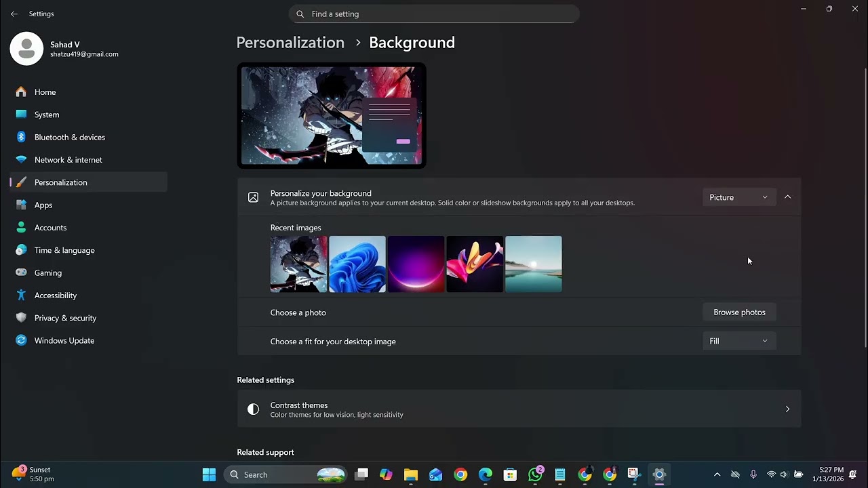The width and height of the screenshot is (868, 488).
Task: Click the 'Recent images' label
Action: click(296, 228)
